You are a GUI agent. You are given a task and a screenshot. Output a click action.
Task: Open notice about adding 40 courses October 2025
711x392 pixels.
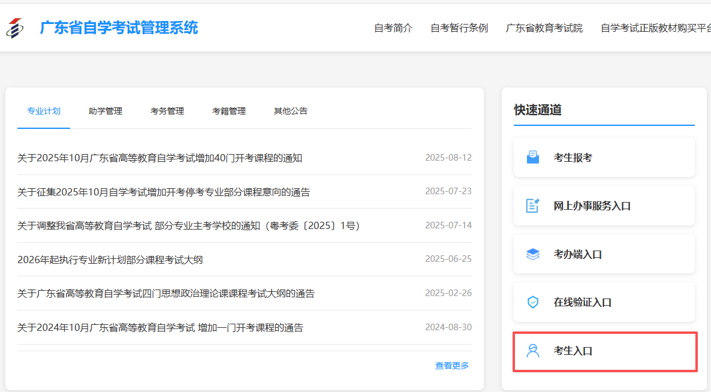pyautogui.click(x=160, y=158)
